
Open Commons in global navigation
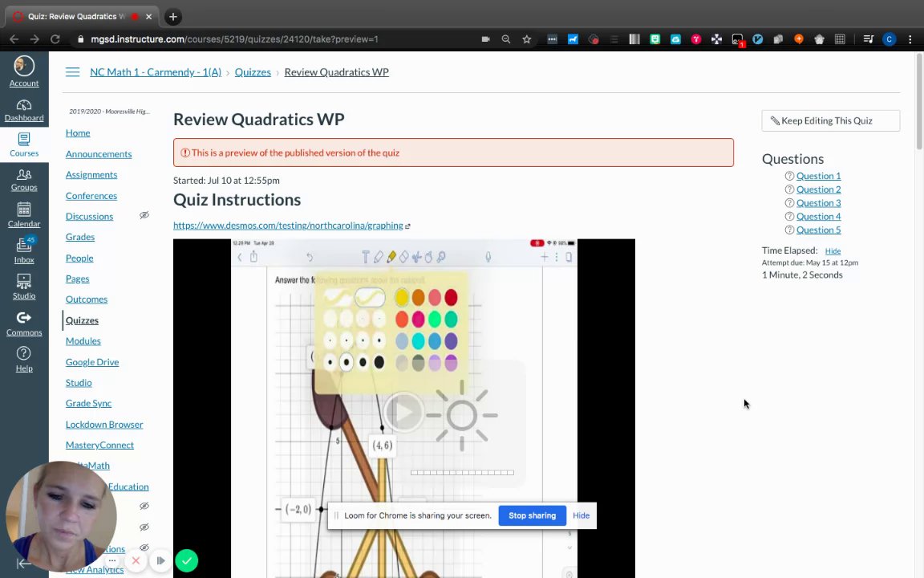[x=24, y=324]
